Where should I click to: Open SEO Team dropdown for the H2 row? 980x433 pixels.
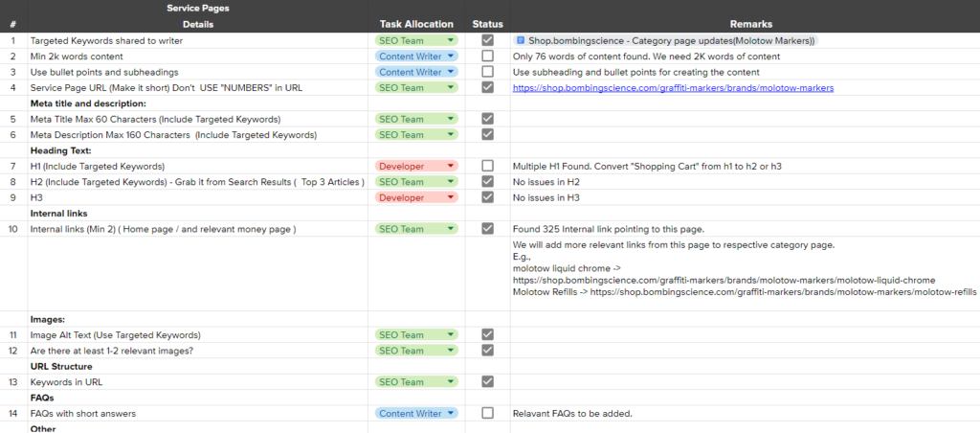click(x=416, y=181)
